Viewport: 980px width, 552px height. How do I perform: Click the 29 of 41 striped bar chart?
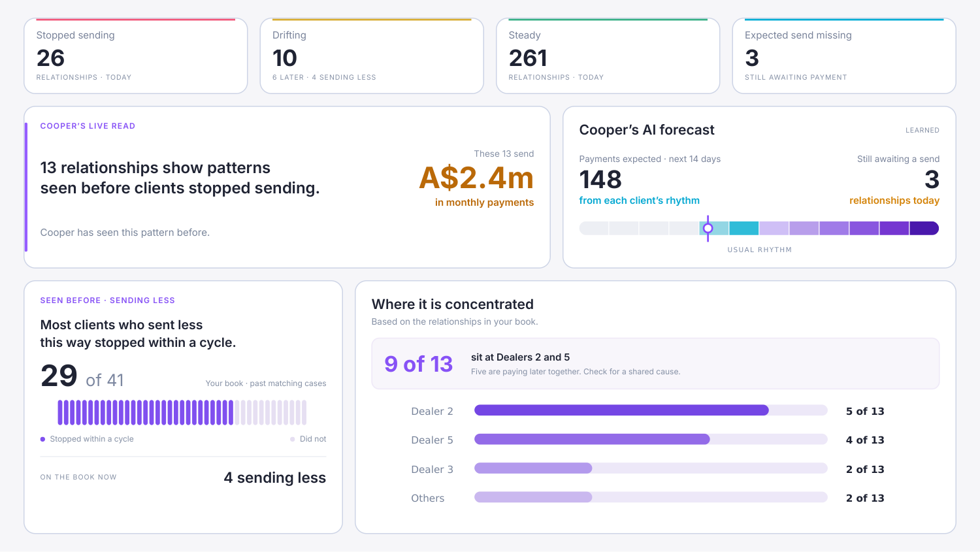coord(182,412)
